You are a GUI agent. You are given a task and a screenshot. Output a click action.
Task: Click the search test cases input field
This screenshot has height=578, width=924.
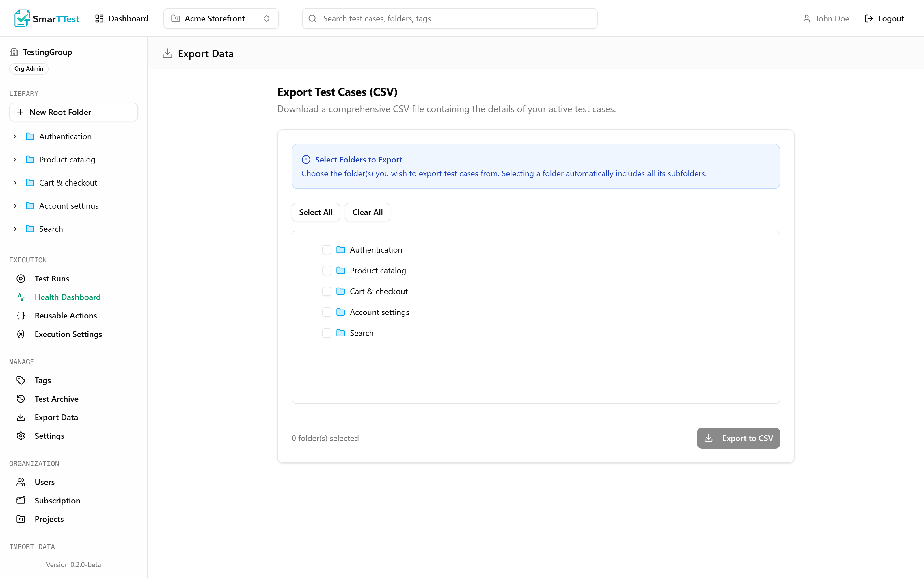[x=450, y=18]
